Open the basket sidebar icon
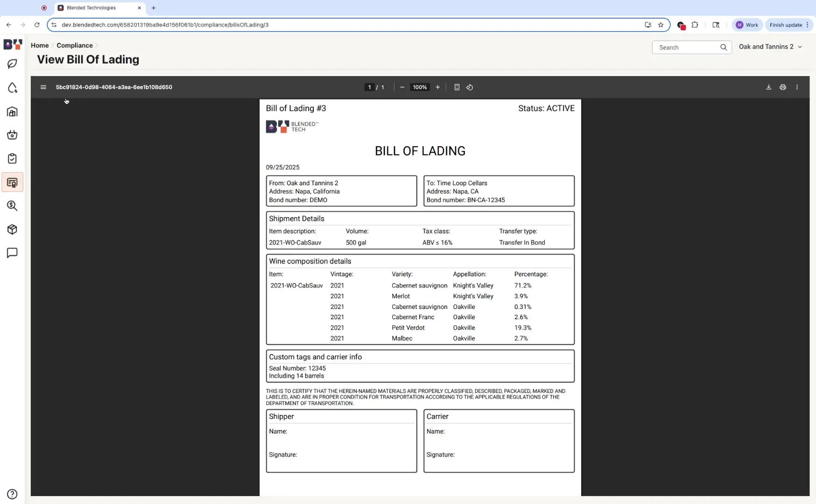Screen dimensions: 816x504 13,135
